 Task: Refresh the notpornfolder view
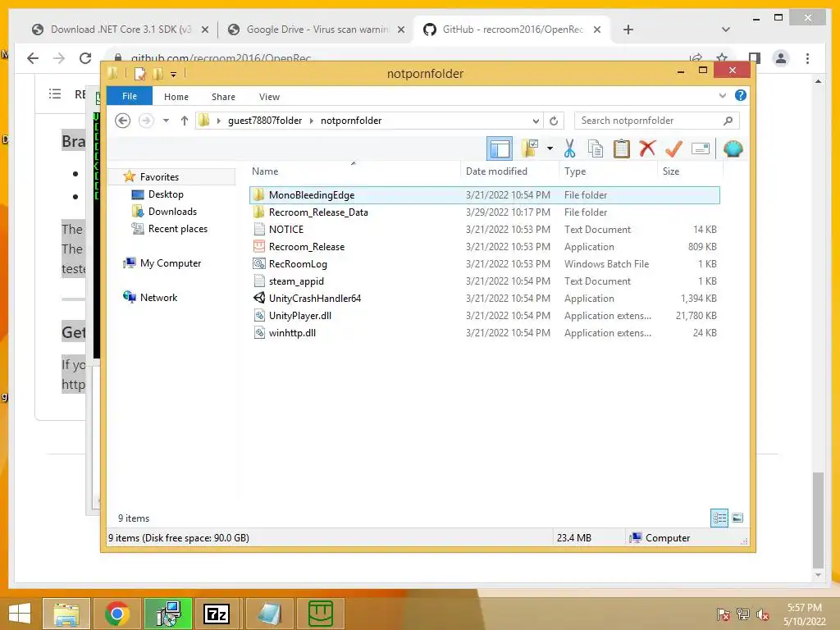554,121
